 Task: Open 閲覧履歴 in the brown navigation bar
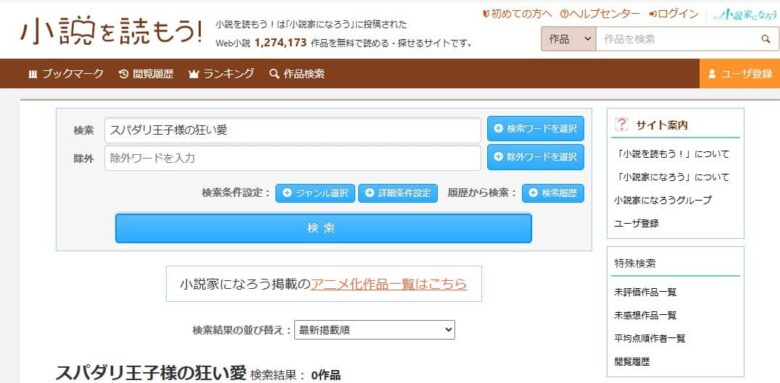146,74
